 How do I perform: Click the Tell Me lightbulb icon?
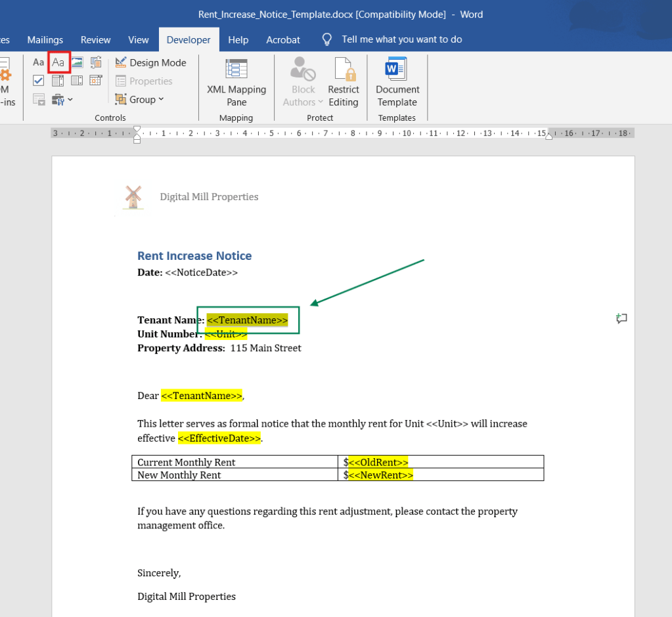pyautogui.click(x=327, y=39)
